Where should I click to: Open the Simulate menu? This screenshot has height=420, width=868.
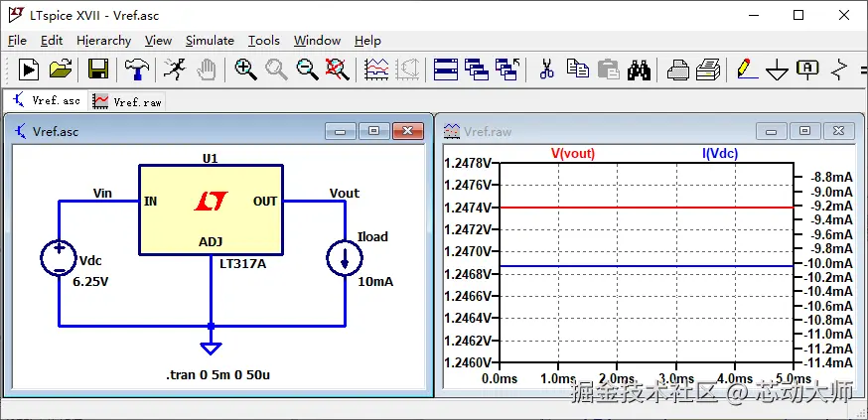210,41
